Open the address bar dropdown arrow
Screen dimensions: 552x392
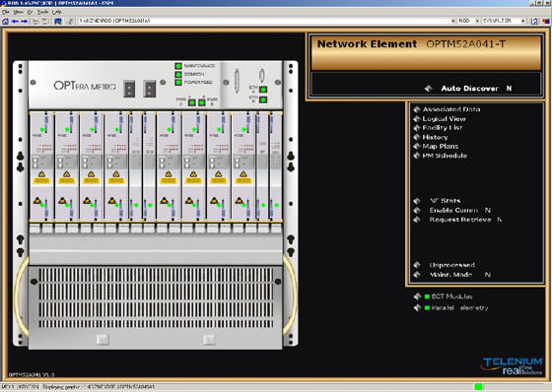452,21
